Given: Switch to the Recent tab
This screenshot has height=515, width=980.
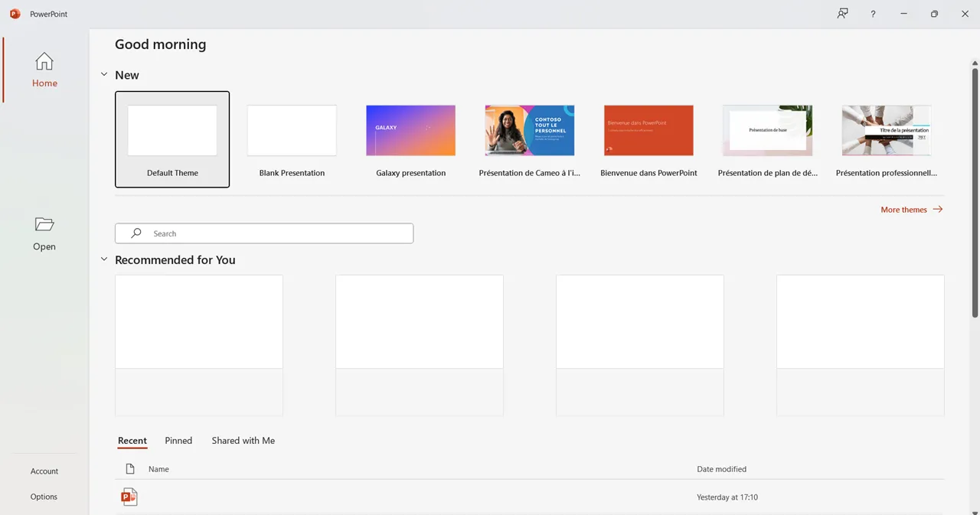Looking at the screenshot, I should click(132, 441).
